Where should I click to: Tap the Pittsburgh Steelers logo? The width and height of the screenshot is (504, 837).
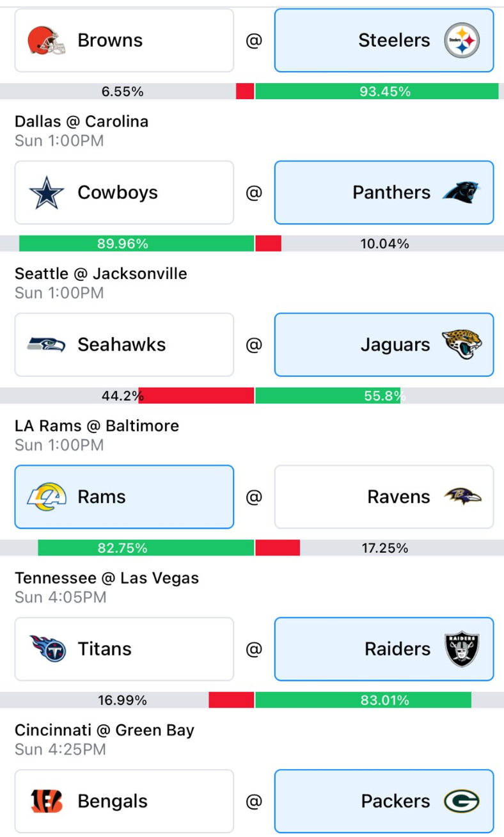462,40
